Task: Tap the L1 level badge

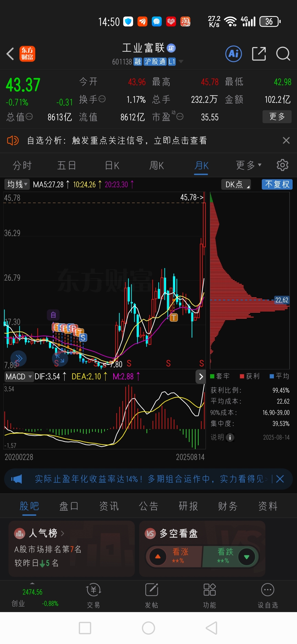Action: pos(172,61)
